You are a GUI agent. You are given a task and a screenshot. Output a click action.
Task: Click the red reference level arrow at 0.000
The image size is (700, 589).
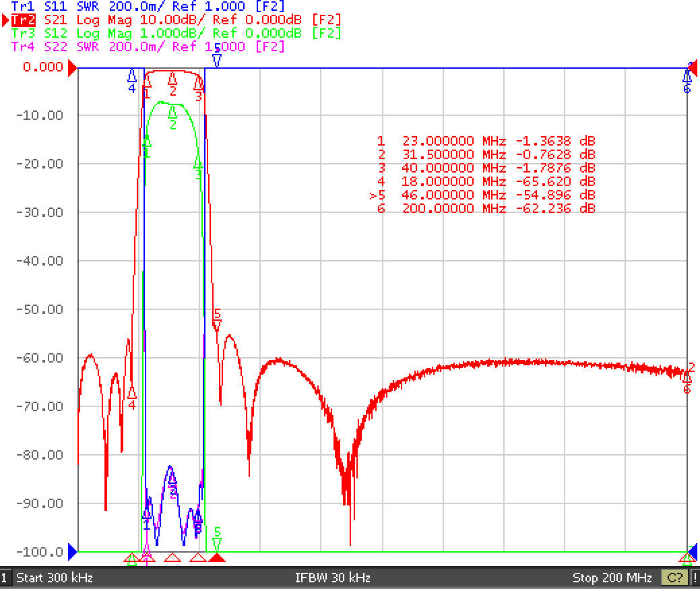click(x=72, y=68)
